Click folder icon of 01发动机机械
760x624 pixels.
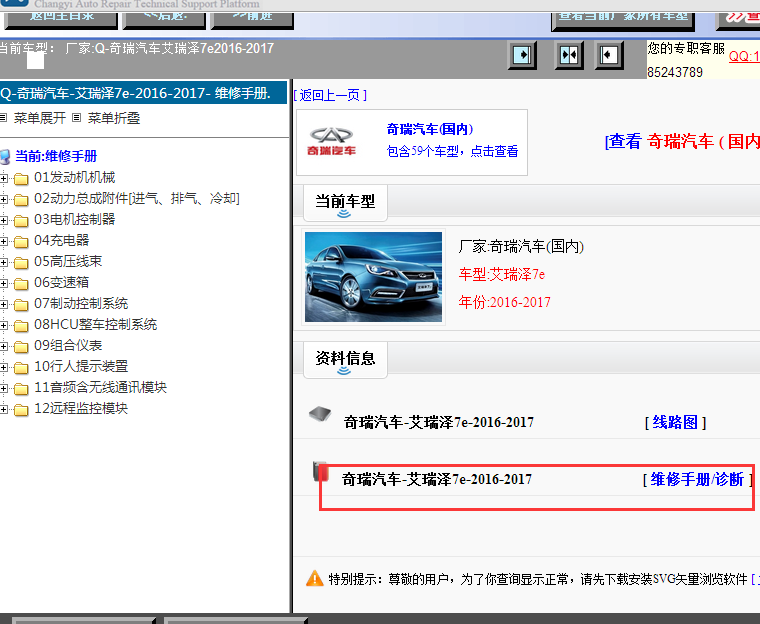(x=21, y=178)
